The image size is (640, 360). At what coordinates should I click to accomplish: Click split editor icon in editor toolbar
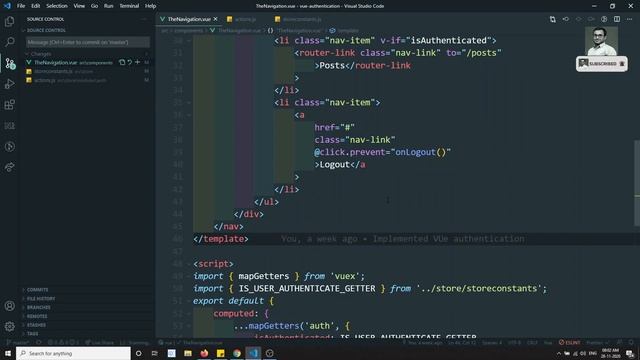(617, 19)
